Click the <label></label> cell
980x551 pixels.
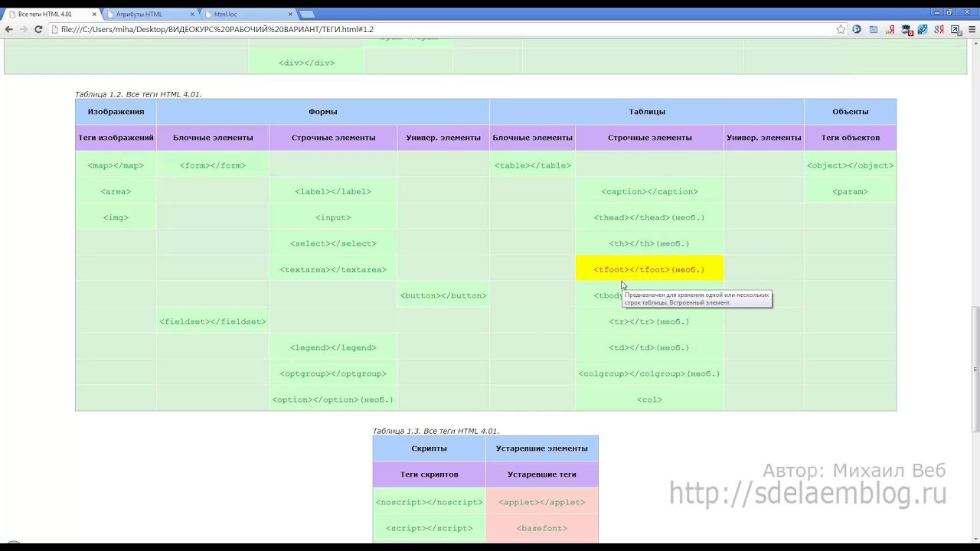[333, 191]
